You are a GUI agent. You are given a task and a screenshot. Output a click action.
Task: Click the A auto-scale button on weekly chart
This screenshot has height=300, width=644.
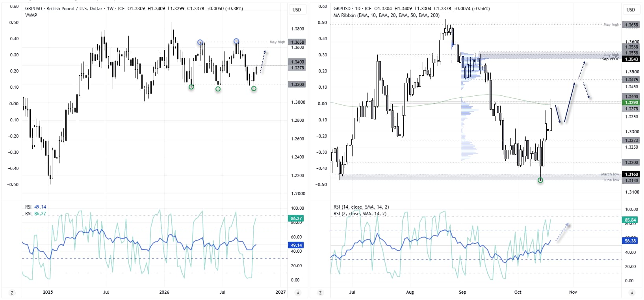(298, 293)
